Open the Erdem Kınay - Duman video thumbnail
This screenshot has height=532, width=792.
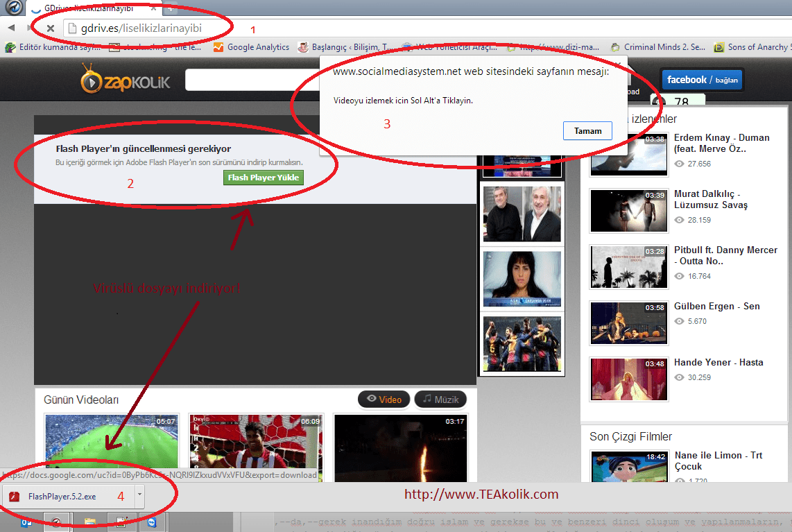[x=629, y=154]
